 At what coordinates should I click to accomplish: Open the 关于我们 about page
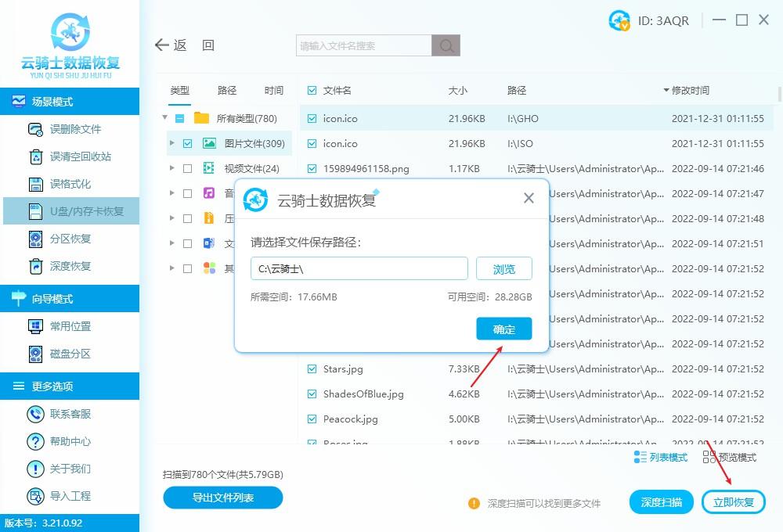coord(70,469)
